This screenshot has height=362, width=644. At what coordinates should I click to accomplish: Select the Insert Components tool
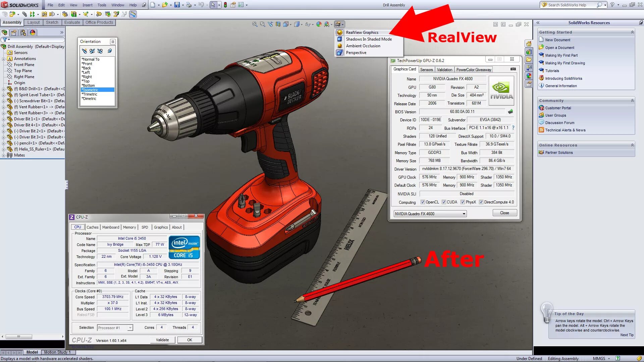[x=12, y=14]
